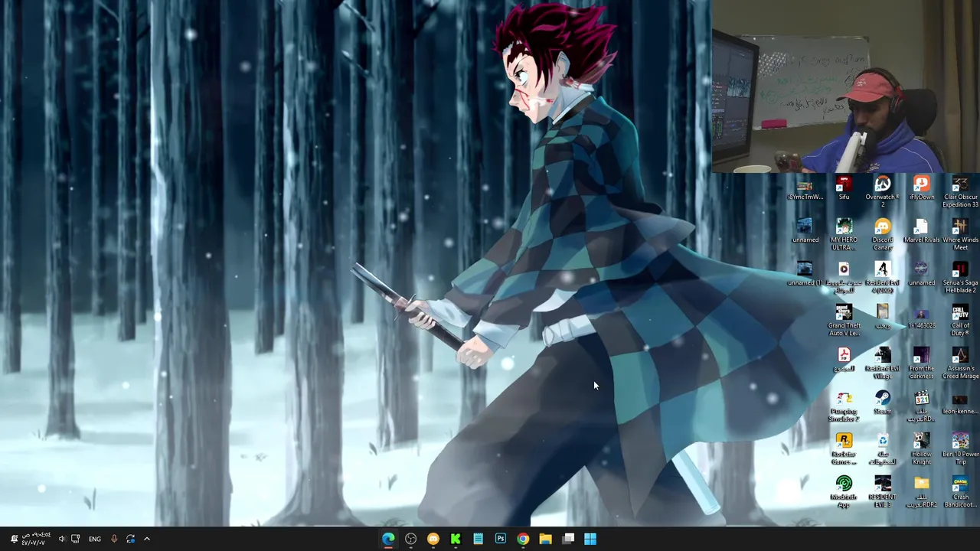The width and height of the screenshot is (980, 551).
Task: Select the Resident Evil 4 (2005) shortcut
Action: tap(883, 277)
